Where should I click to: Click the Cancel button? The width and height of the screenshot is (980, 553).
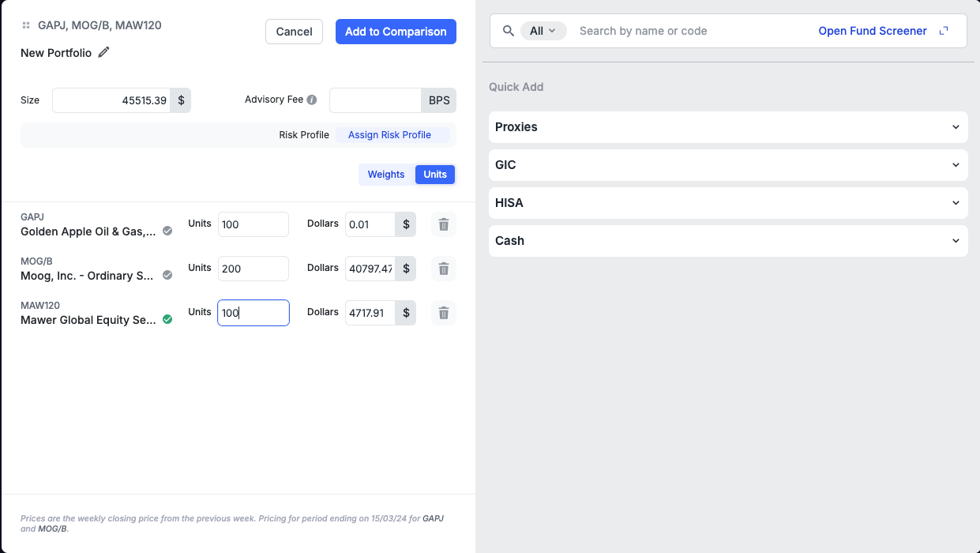coord(294,32)
